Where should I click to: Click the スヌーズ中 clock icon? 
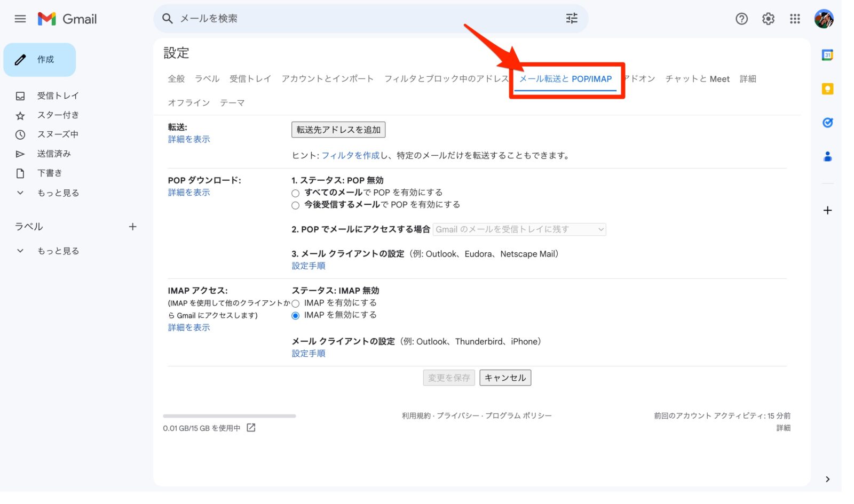pos(20,134)
